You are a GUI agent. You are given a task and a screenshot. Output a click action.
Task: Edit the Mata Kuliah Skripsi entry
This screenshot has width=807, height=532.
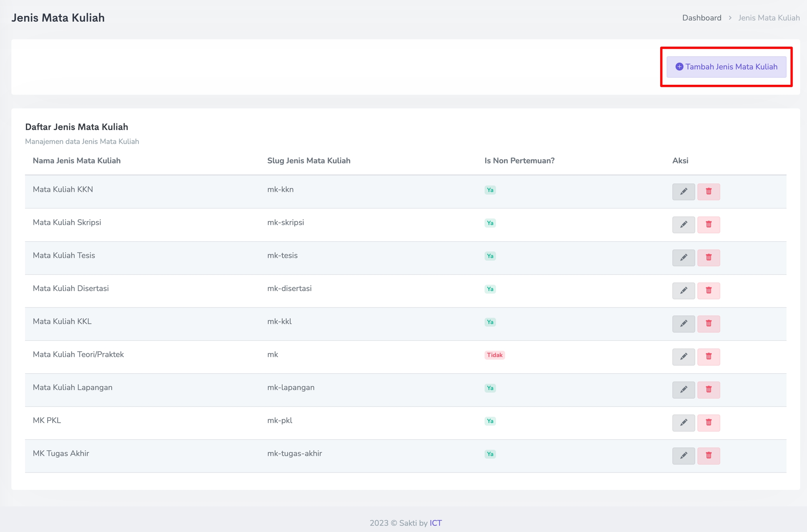(683, 224)
